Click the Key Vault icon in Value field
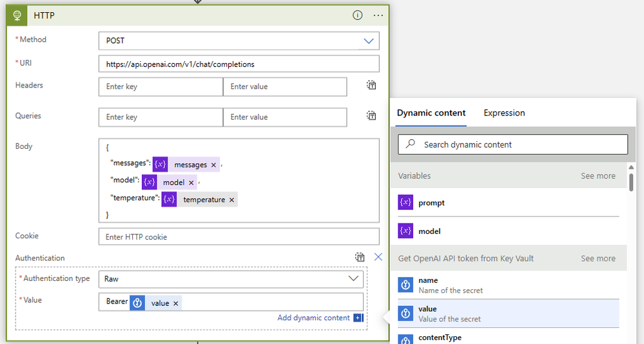The image size is (644, 344). 137,303
